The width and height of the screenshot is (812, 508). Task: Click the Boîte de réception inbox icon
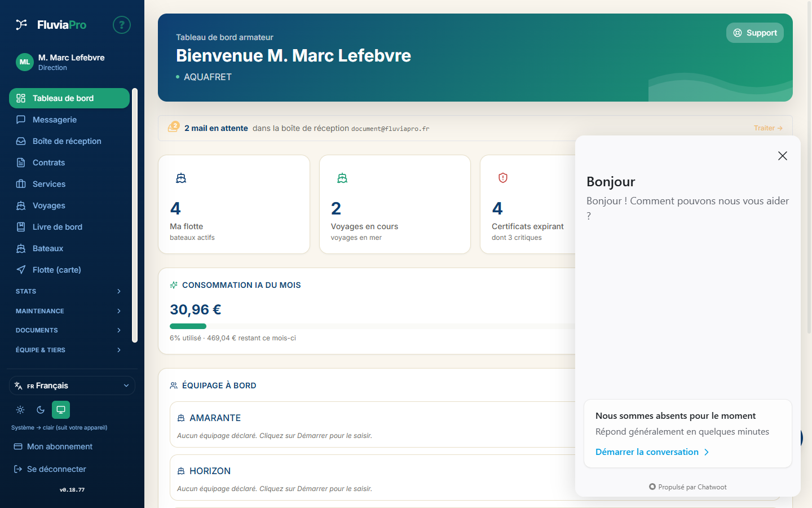21,141
